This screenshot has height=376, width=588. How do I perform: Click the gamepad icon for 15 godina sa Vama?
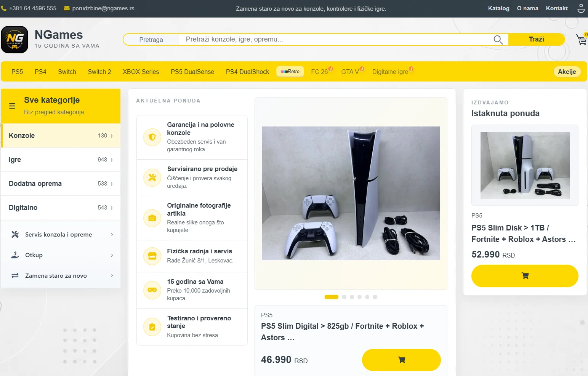click(152, 290)
